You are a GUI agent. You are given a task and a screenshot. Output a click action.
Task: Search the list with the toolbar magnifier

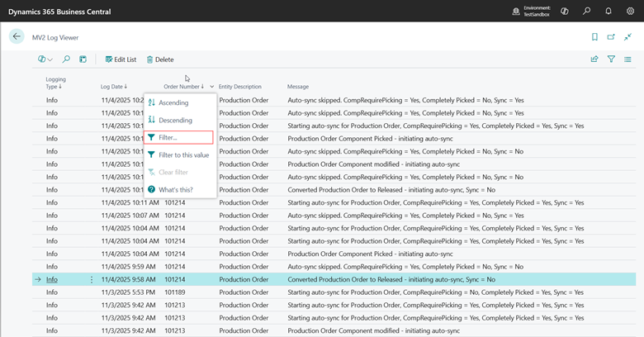pyautogui.click(x=66, y=59)
